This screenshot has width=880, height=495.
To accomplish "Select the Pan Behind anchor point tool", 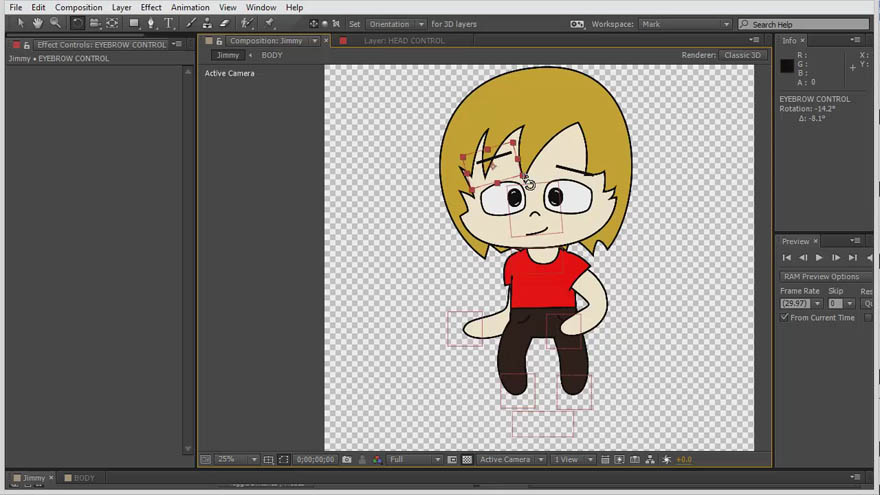I will click(112, 24).
